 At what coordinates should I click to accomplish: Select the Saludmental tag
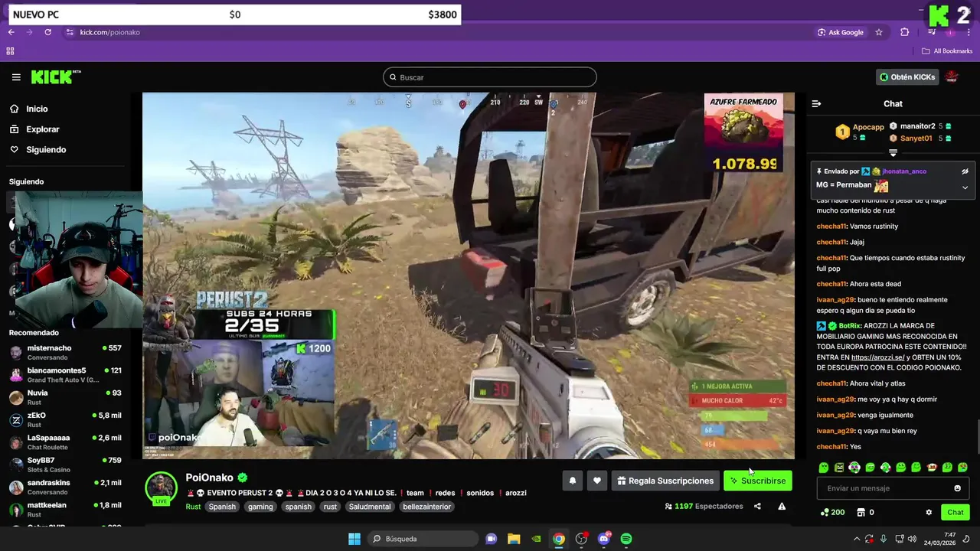(x=370, y=507)
